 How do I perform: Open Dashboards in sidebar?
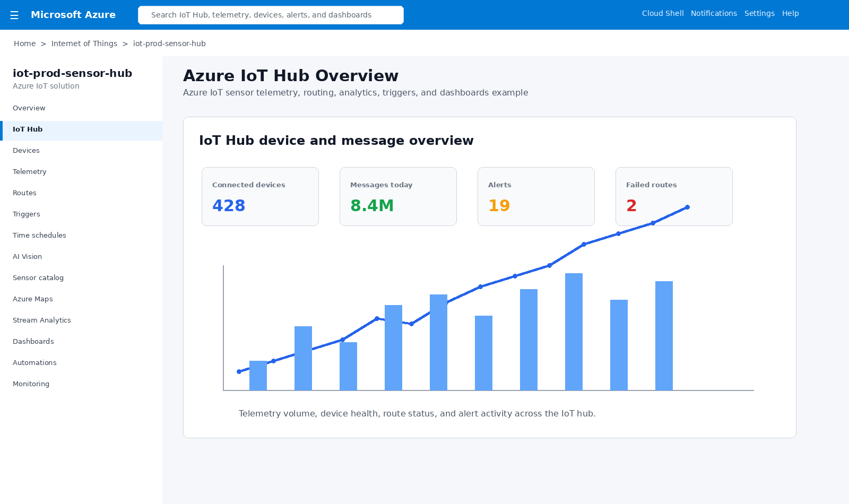81,342
